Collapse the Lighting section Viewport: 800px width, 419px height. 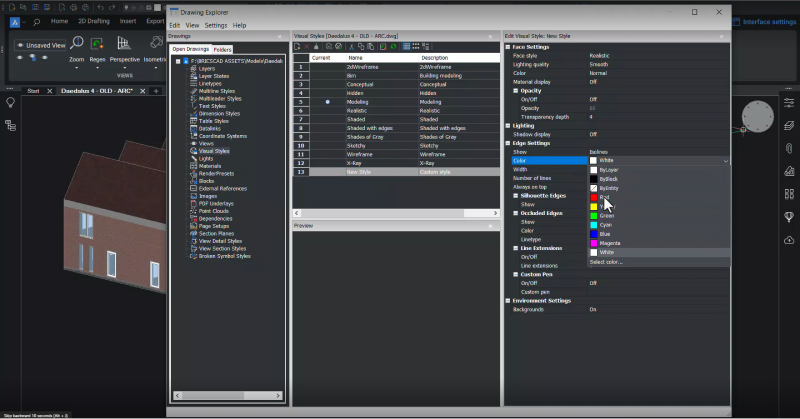pos(508,126)
